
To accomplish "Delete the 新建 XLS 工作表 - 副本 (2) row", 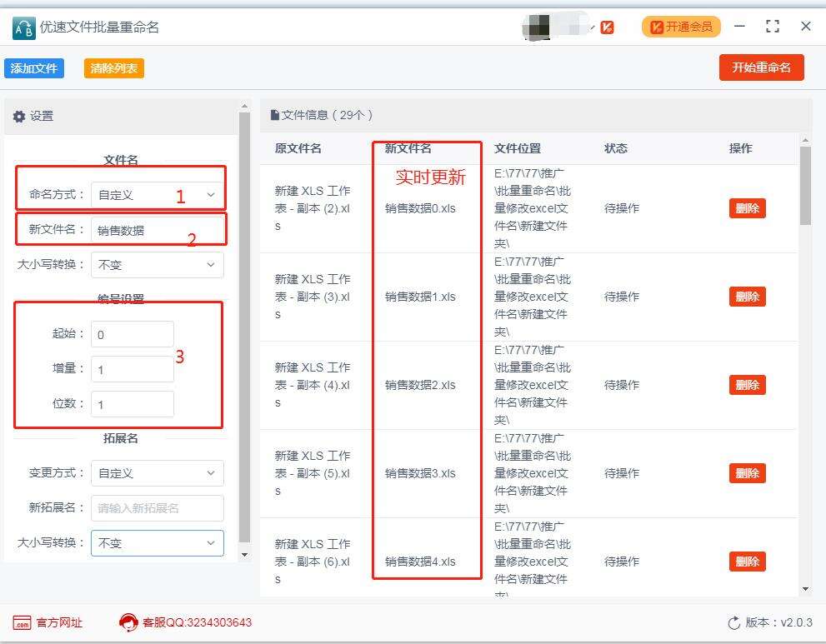I will 747,208.
